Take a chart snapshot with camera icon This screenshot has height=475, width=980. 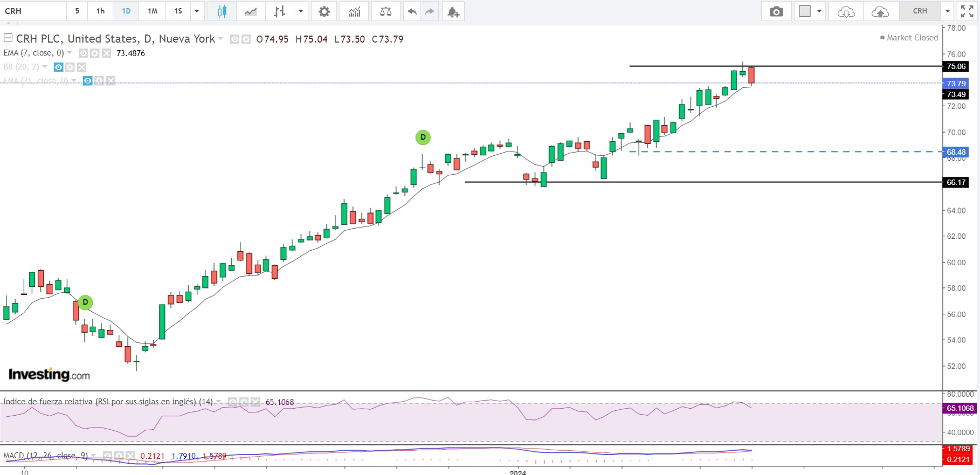pyautogui.click(x=776, y=11)
